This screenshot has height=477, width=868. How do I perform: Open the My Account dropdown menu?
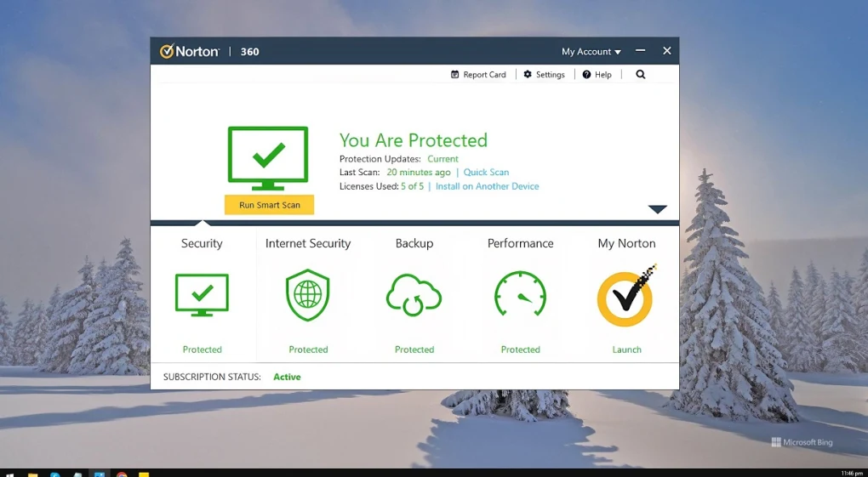point(591,52)
